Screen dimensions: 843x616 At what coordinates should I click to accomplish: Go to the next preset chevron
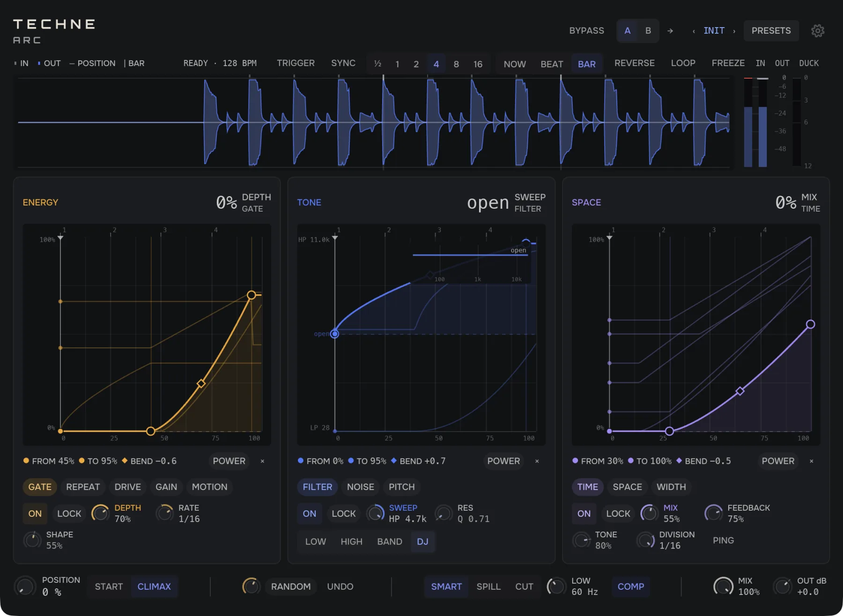pyautogui.click(x=734, y=31)
